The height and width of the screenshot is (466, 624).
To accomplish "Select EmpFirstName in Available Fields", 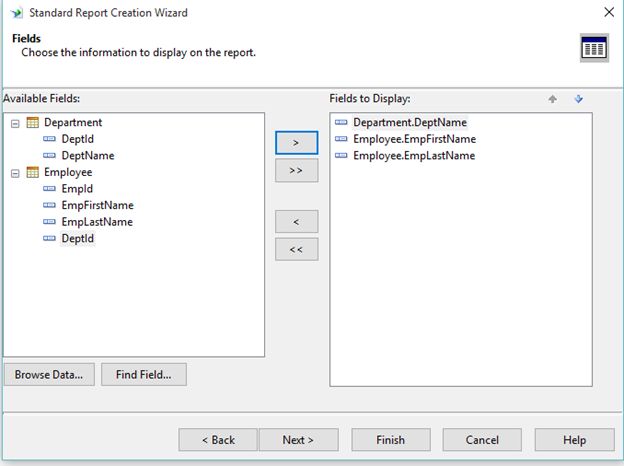I will [98, 205].
